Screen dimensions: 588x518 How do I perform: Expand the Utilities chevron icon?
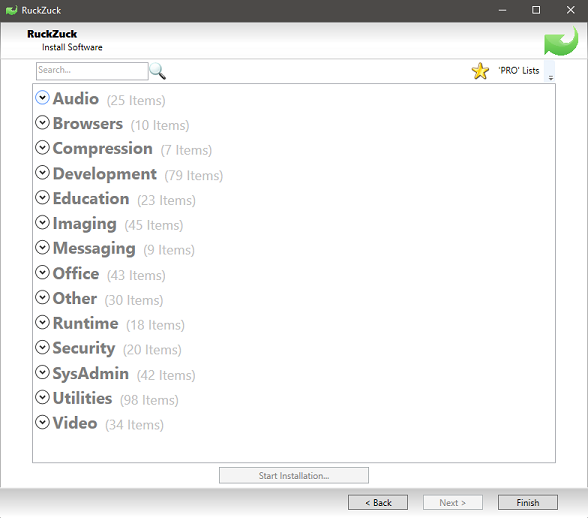pyautogui.click(x=42, y=397)
